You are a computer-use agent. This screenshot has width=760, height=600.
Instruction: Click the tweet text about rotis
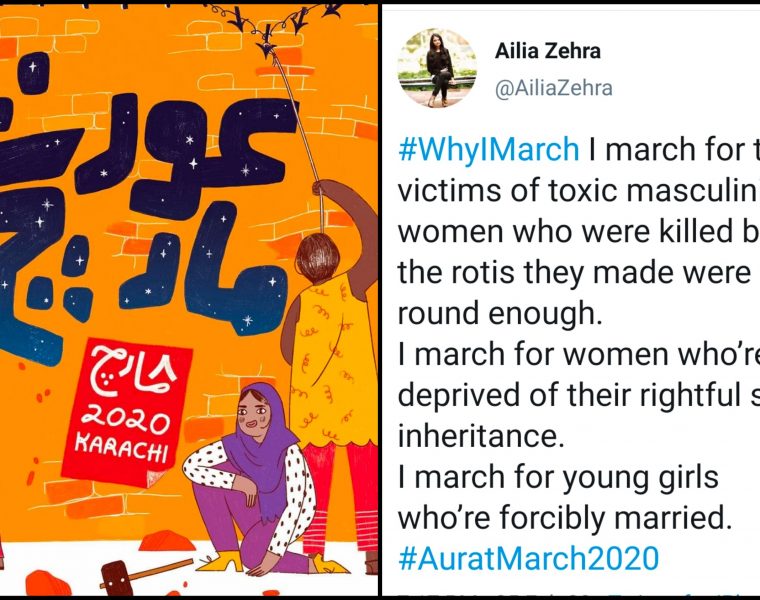574,273
